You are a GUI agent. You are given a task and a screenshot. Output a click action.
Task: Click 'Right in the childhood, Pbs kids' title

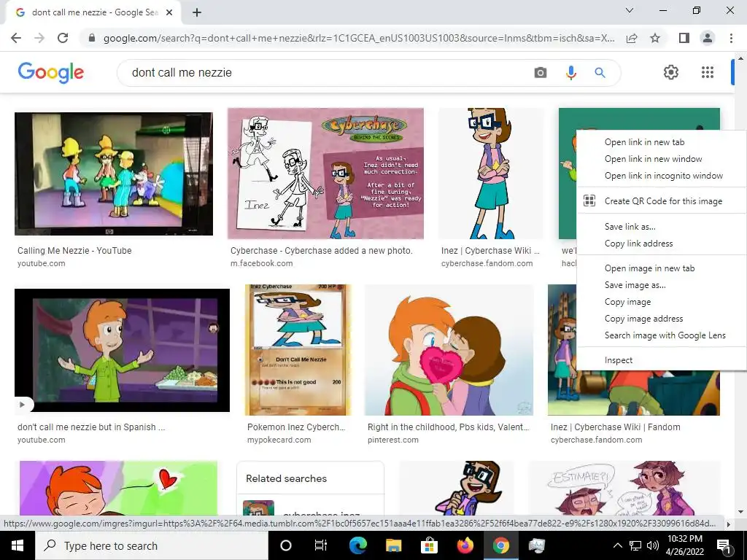pos(449,427)
